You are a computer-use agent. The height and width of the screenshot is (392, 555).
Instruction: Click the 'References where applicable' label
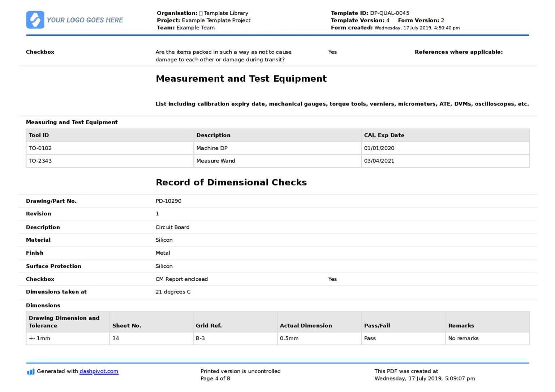459,52
